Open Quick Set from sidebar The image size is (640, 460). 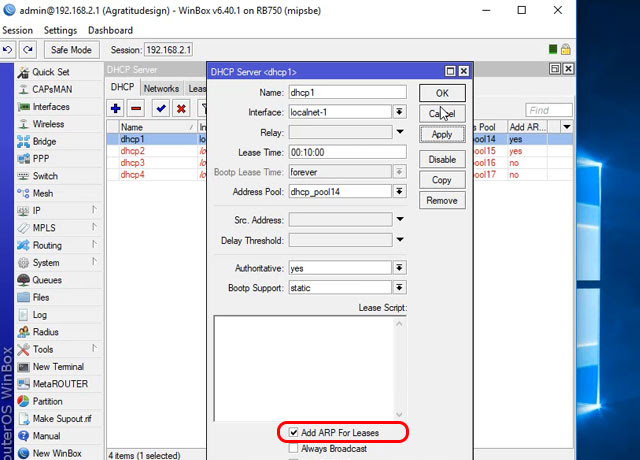coord(51,72)
